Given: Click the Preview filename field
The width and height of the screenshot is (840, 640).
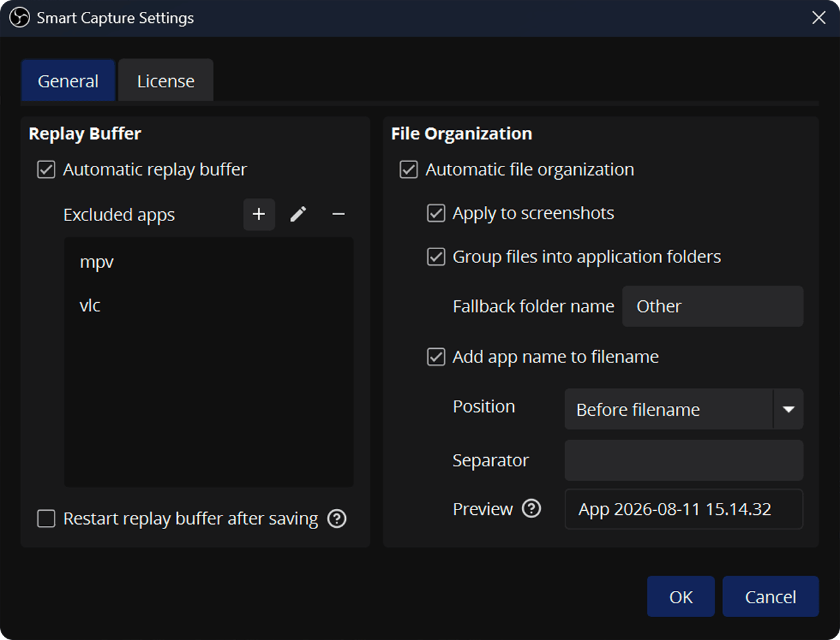Looking at the screenshot, I should 684,509.
